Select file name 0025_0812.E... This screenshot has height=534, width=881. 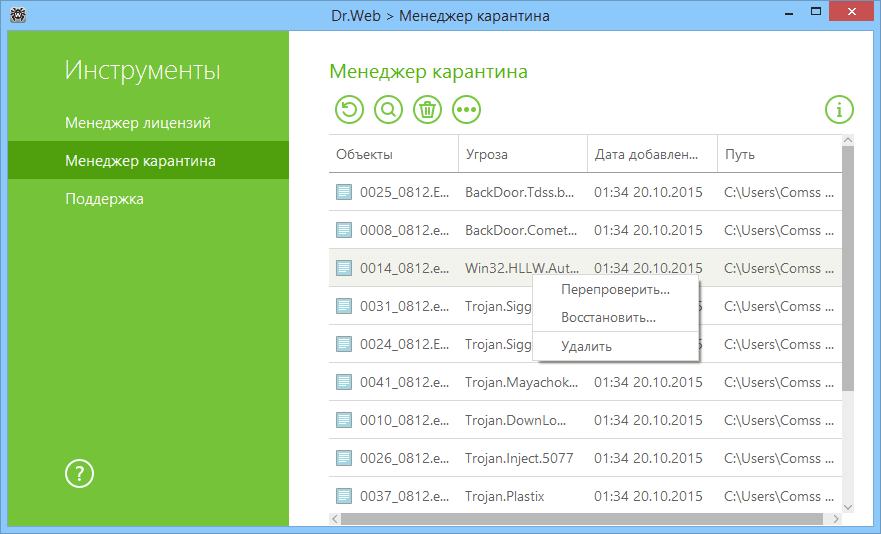pyautogui.click(x=405, y=192)
